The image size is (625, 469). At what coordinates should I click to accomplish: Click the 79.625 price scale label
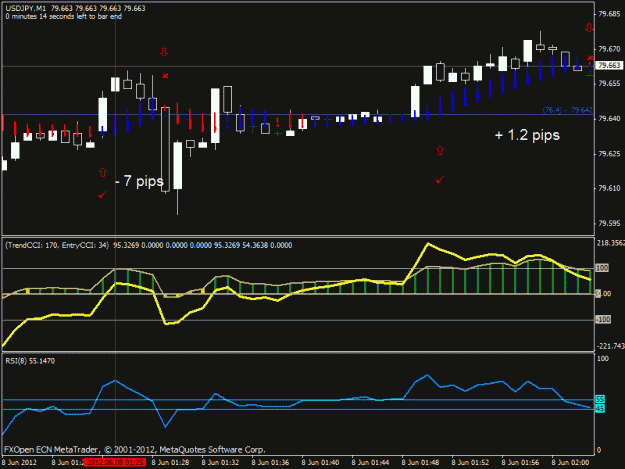(609, 154)
